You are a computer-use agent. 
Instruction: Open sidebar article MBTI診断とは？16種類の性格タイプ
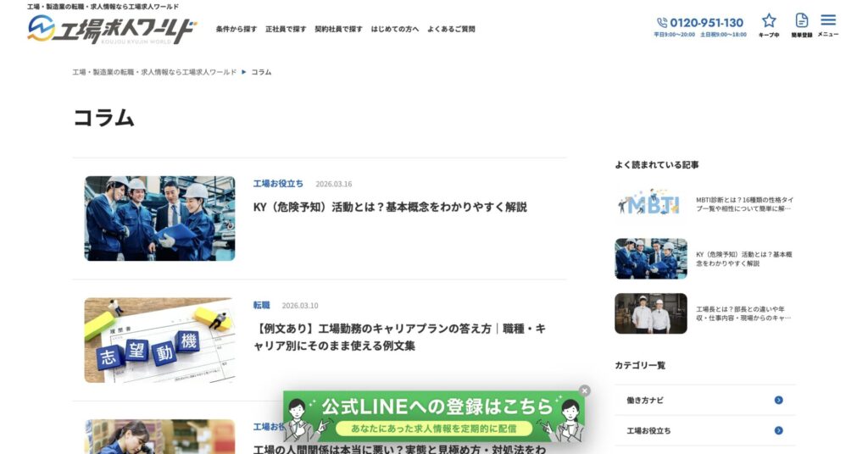pos(744,204)
